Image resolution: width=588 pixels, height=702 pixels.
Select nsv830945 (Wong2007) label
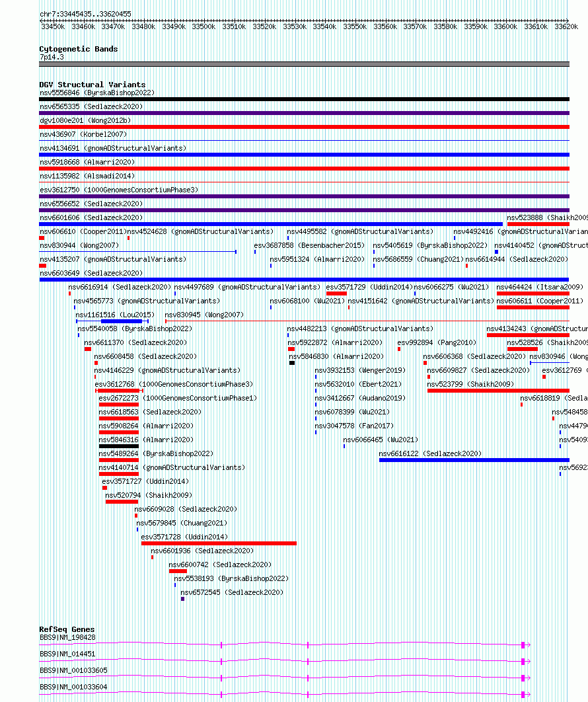click(205, 315)
